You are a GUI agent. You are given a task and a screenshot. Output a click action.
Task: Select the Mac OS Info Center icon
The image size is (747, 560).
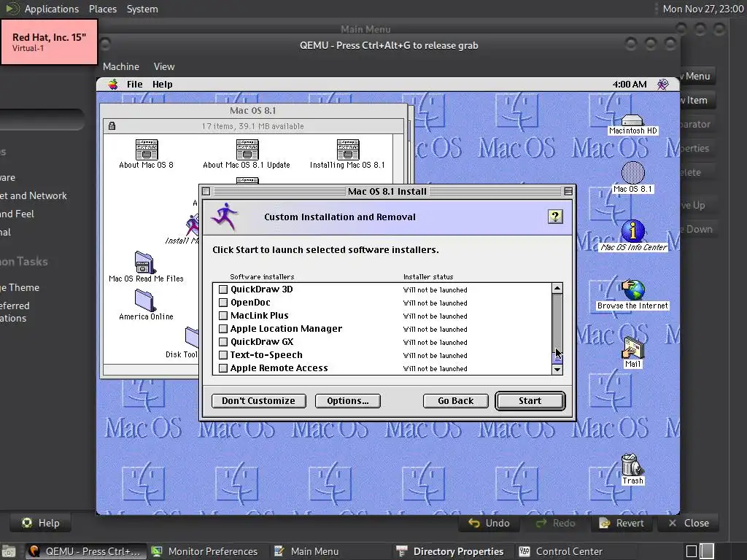632,231
